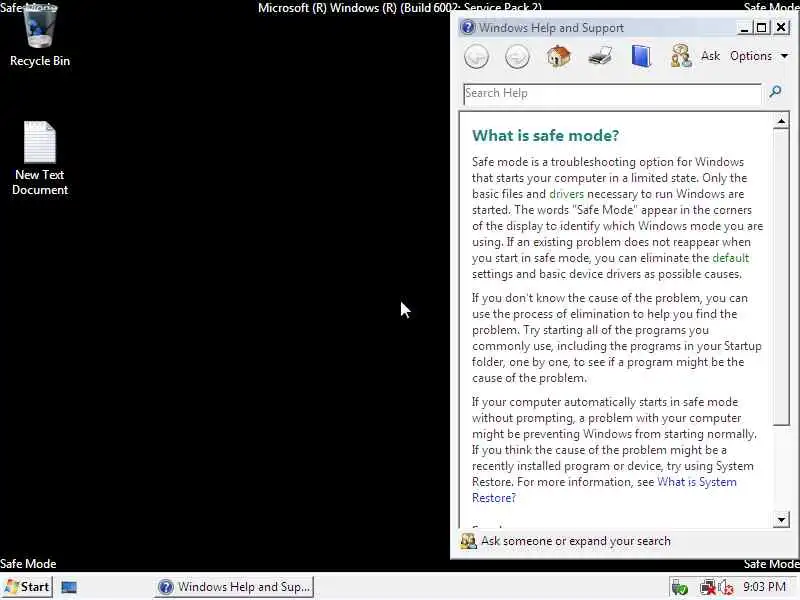Screen dimensions: 800x600
Task: Click the network tray icon
Action: (x=707, y=587)
